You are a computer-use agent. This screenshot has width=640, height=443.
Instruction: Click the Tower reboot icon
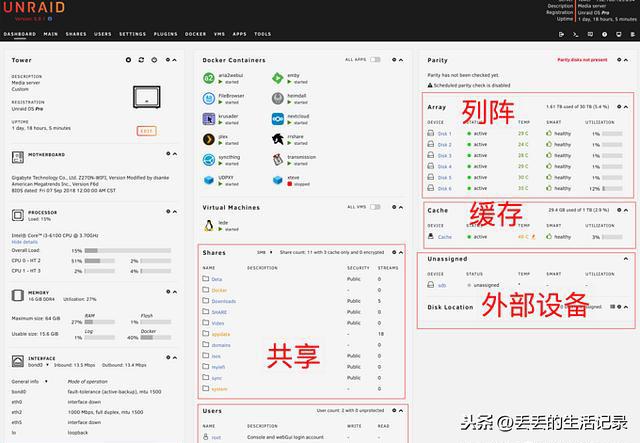(x=141, y=60)
